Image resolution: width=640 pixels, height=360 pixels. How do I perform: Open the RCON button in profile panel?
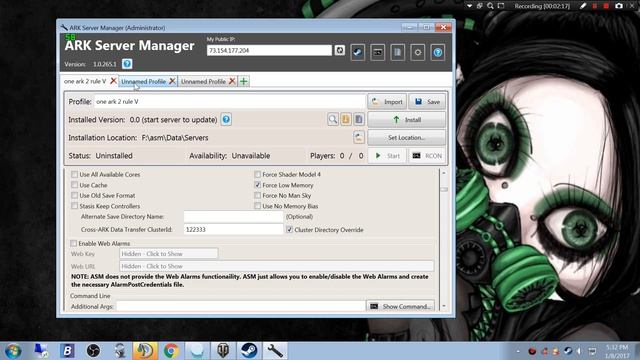(427, 156)
